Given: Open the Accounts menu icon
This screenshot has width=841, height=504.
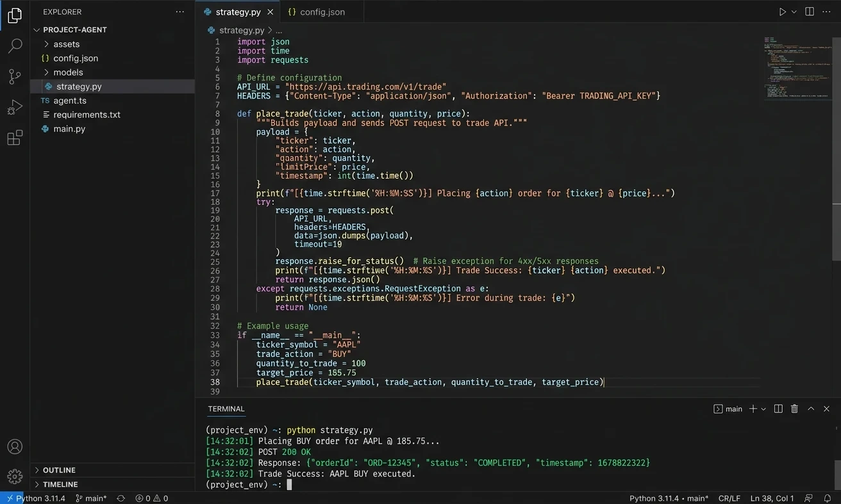Looking at the screenshot, I should 15,447.
